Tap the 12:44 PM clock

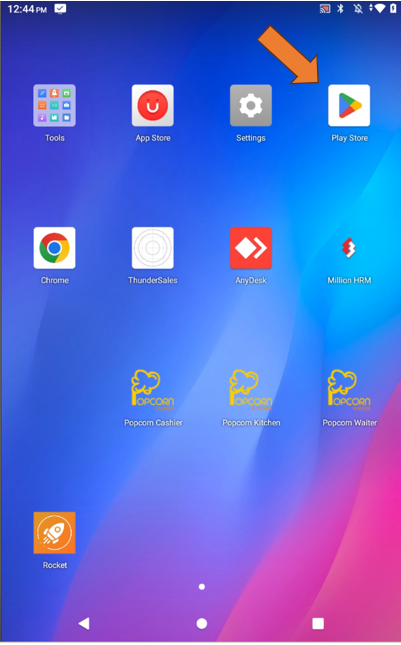pyautogui.click(x=27, y=9)
